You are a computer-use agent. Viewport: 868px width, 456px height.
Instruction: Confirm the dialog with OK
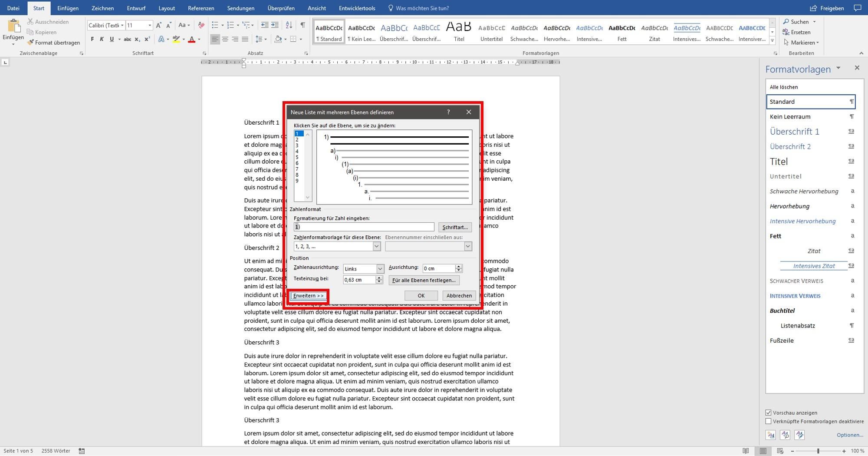(421, 296)
